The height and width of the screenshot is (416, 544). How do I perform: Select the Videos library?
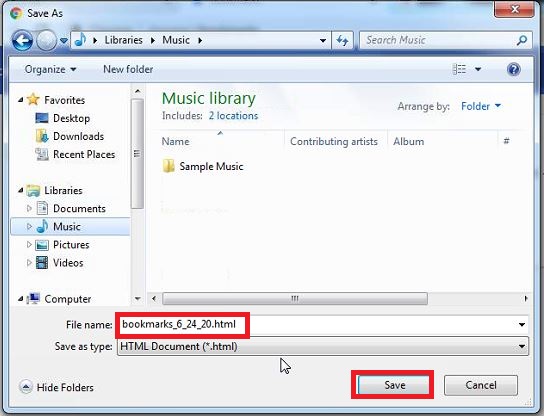68,263
